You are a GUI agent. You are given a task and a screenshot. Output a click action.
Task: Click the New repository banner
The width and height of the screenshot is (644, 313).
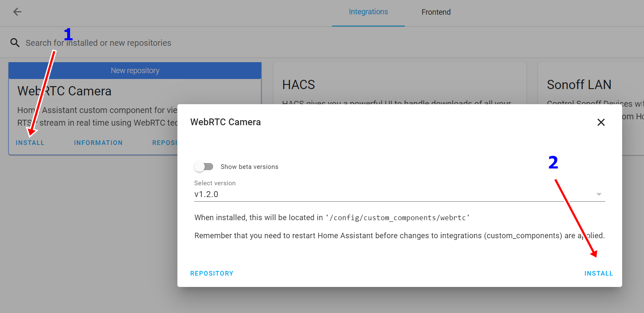click(135, 71)
